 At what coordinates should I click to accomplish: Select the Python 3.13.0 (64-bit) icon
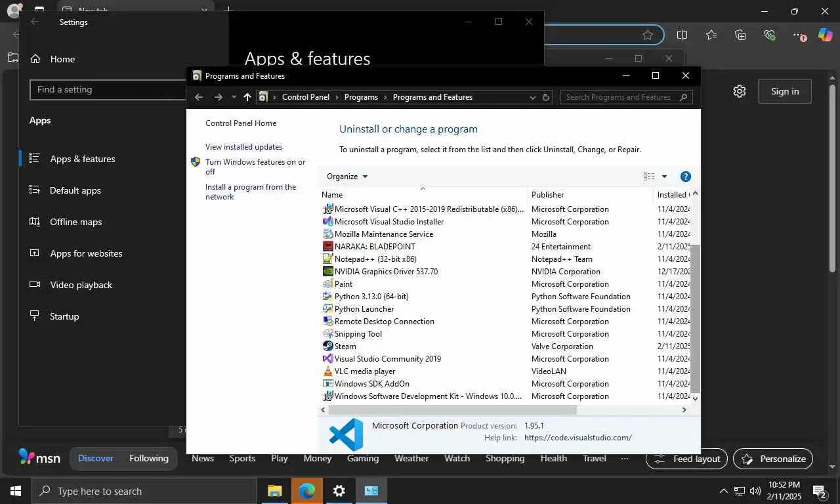pos(328,297)
